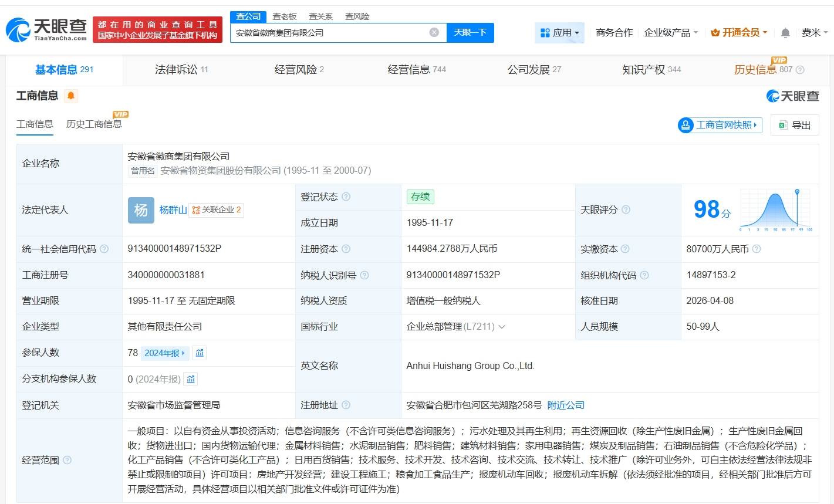The height and width of the screenshot is (504, 834).
Task: Click help icon next to 天眼评分
Action: click(626, 209)
